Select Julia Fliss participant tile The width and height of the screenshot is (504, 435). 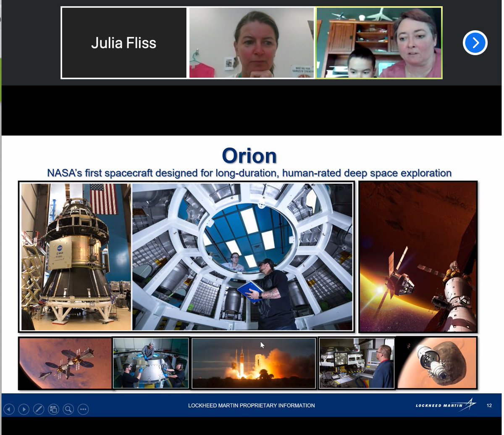(x=124, y=42)
